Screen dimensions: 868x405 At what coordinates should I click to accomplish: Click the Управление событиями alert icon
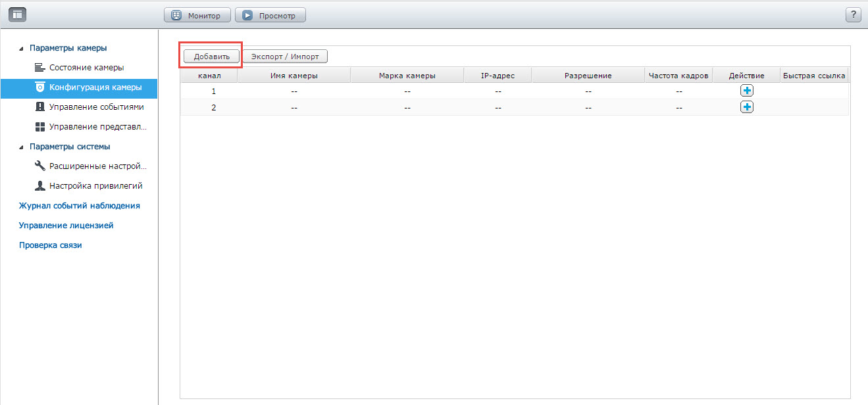point(39,107)
